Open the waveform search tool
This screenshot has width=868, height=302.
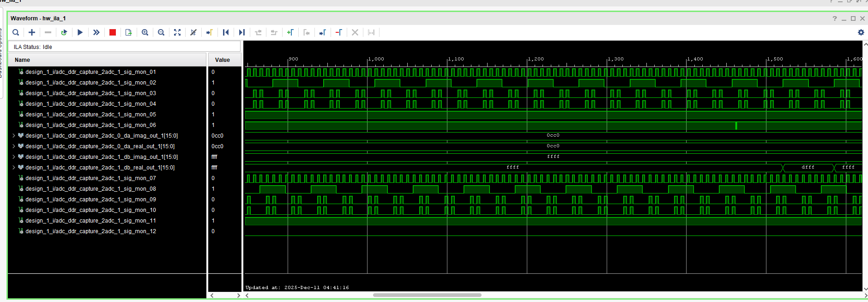[16, 32]
